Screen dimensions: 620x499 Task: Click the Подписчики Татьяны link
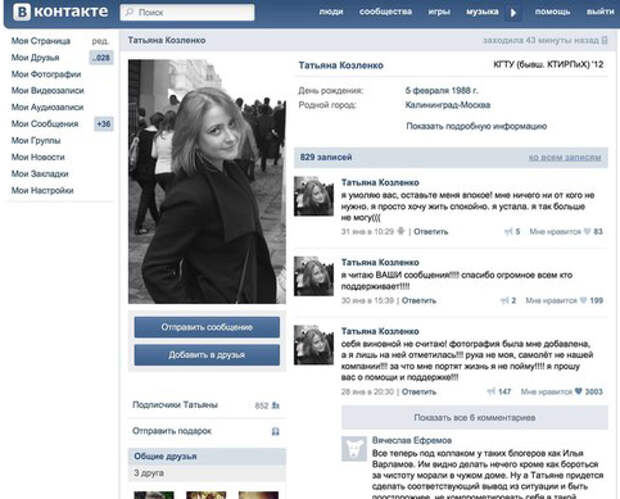pos(175,405)
